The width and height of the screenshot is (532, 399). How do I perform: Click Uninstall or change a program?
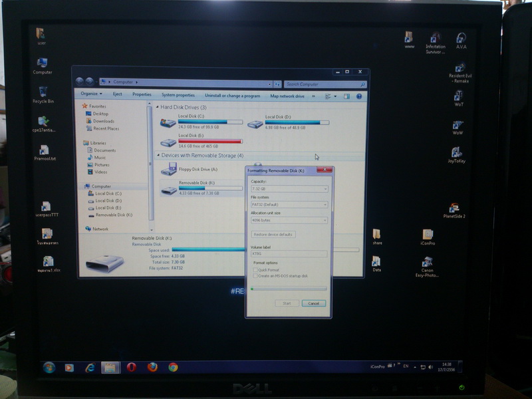(232, 96)
